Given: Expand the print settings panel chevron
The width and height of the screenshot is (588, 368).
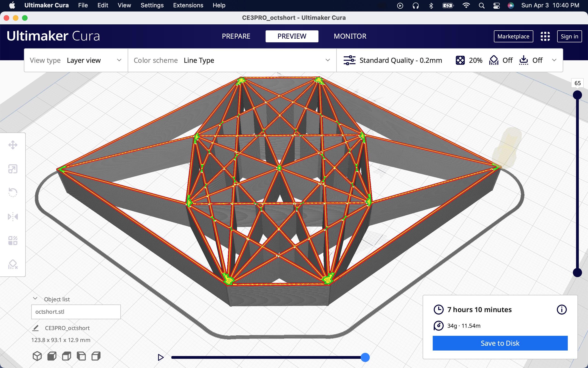Looking at the screenshot, I should pos(554,60).
